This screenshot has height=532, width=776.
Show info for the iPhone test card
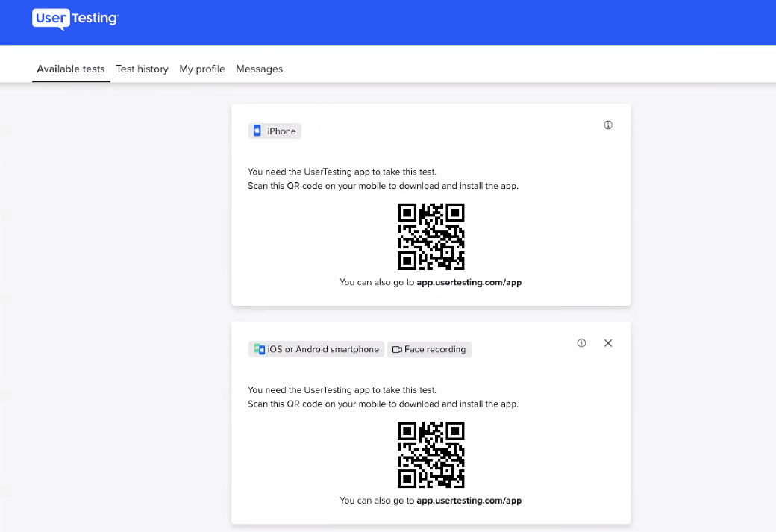(x=608, y=125)
